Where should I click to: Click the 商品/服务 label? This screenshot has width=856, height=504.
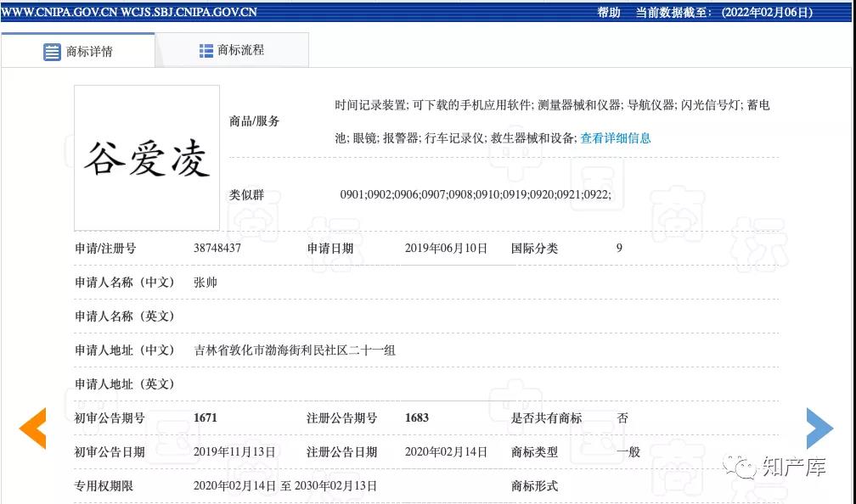(255, 121)
